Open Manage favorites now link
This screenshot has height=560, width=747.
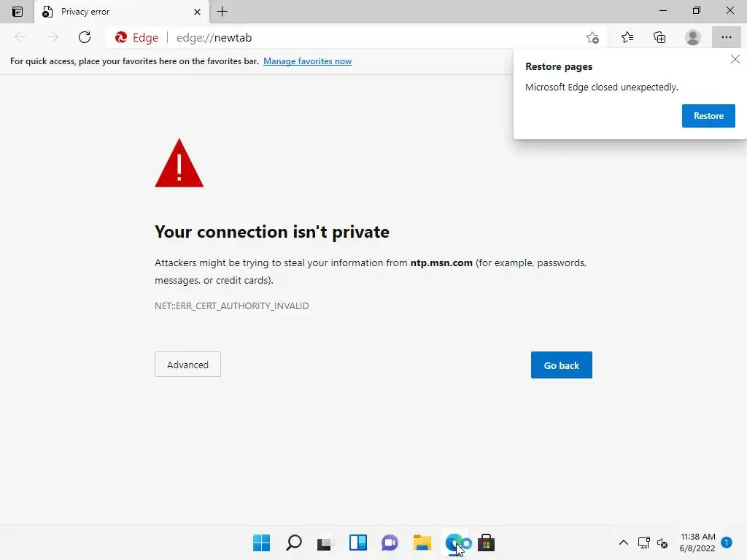(x=307, y=61)
